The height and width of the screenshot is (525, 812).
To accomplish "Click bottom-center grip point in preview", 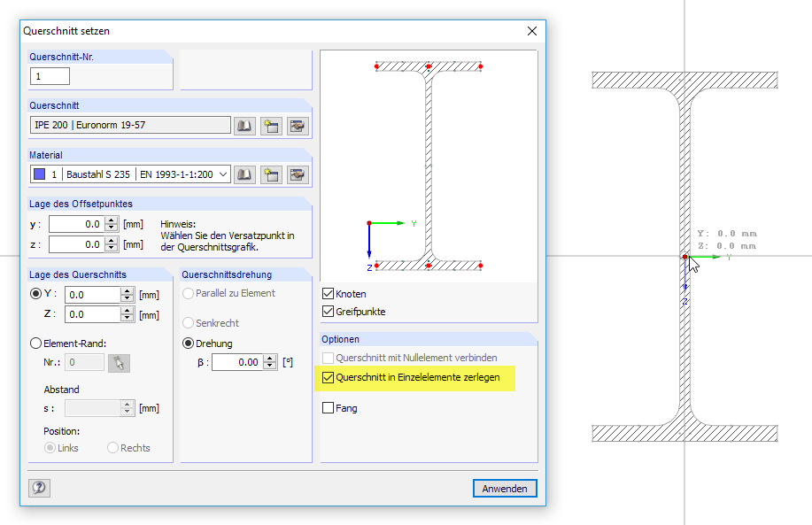I will point(429,266).
